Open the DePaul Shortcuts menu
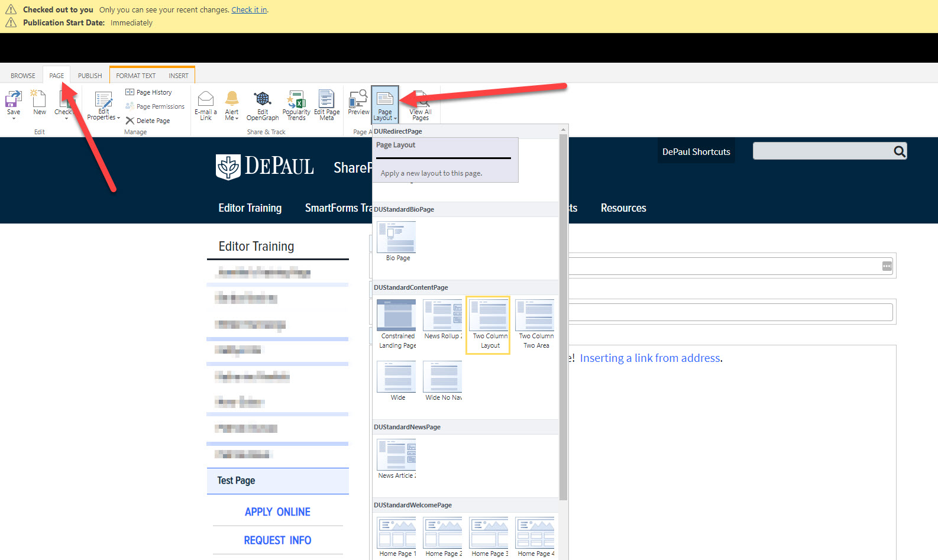 click(696, 152)
